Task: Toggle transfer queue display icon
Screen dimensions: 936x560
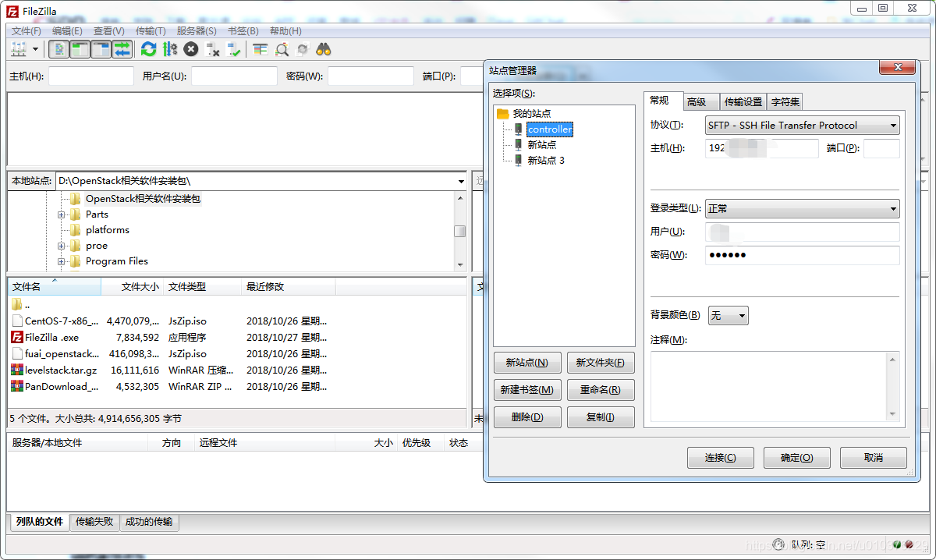Action: pos(122,49)
